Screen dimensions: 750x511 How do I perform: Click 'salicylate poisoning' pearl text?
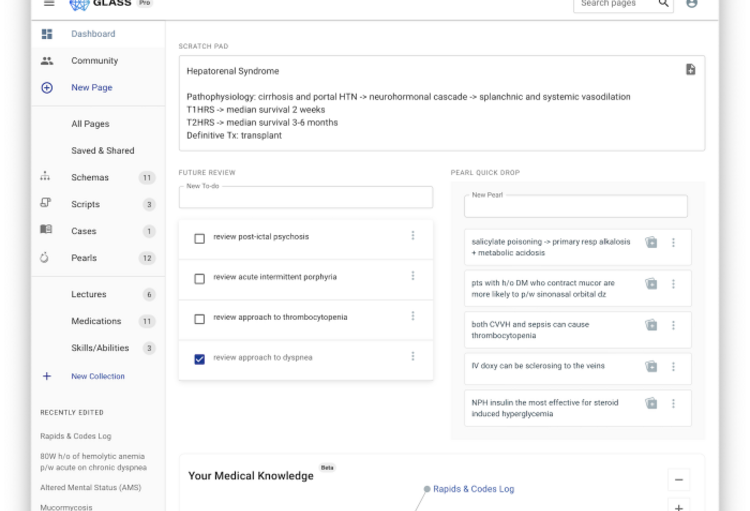[x=551, y=247]
